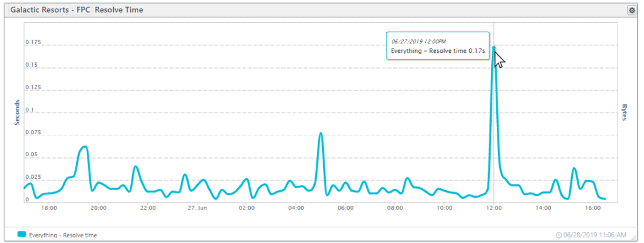
Task: Toggle the Everything - Resolve time legend swatch
Action: point(22,234)
